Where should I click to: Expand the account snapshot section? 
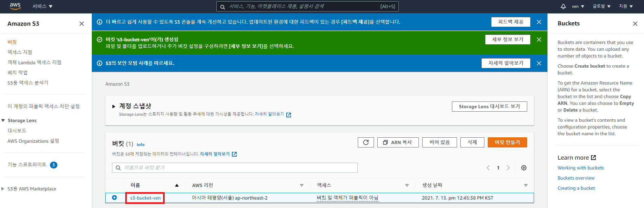114,107
